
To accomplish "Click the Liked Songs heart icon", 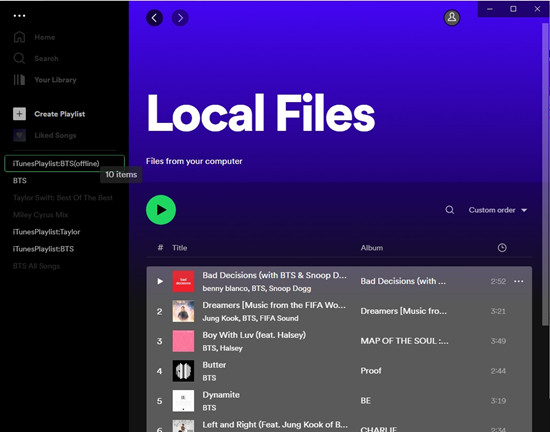I will [x=19, y=135].
